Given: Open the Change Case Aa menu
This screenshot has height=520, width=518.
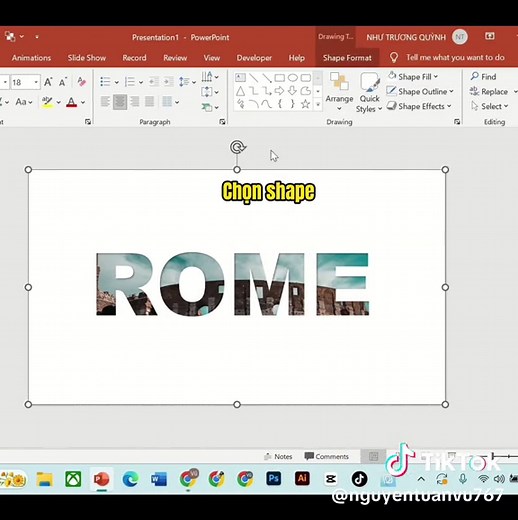Looking at the screenshot, I should [24, 102].
